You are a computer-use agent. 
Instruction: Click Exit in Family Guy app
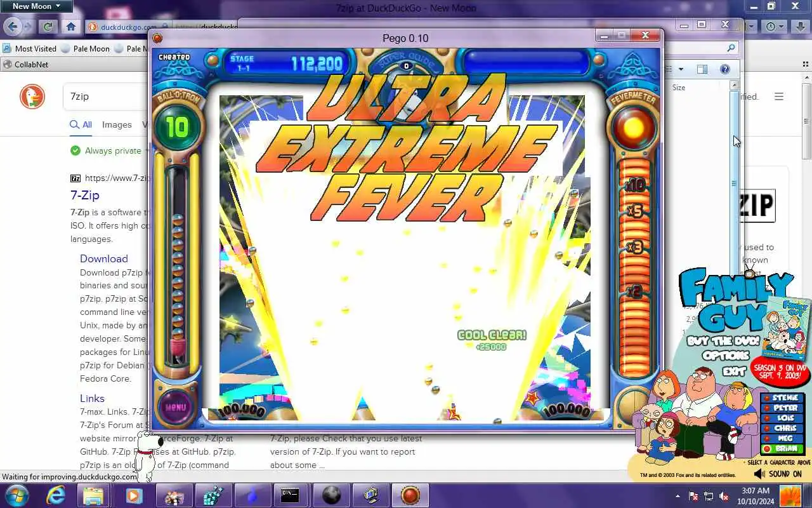[733, 371]
